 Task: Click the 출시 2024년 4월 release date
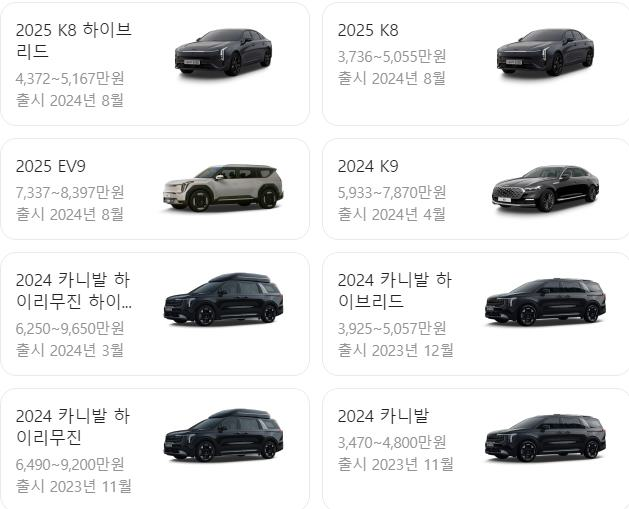pyautogui.click(x=392, y=214)
